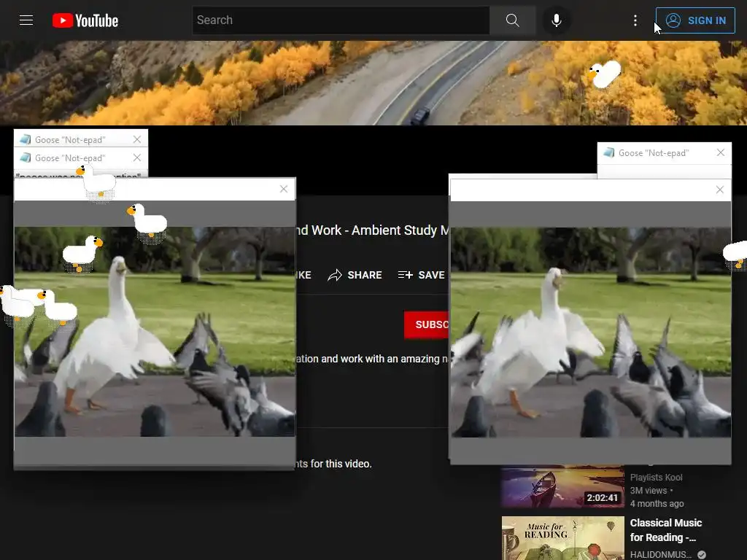Click the topmost left Goose Not-epad notepad icon

pos(26,139)
